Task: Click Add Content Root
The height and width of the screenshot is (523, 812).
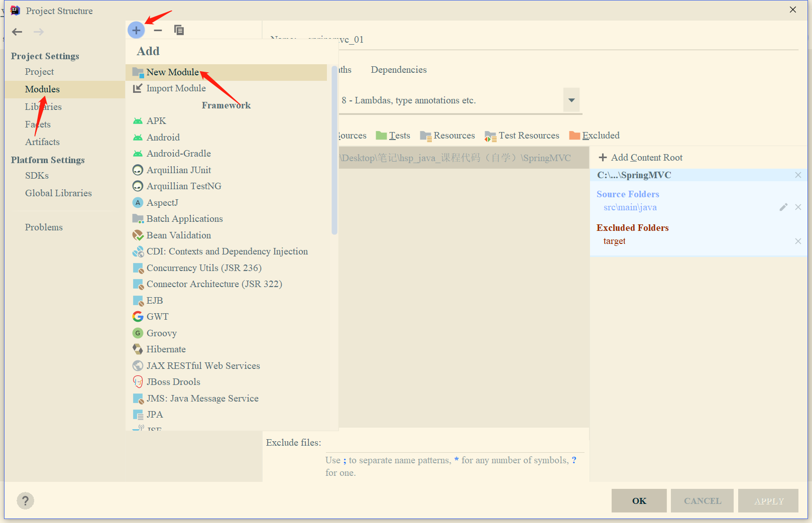Action: 641,158
